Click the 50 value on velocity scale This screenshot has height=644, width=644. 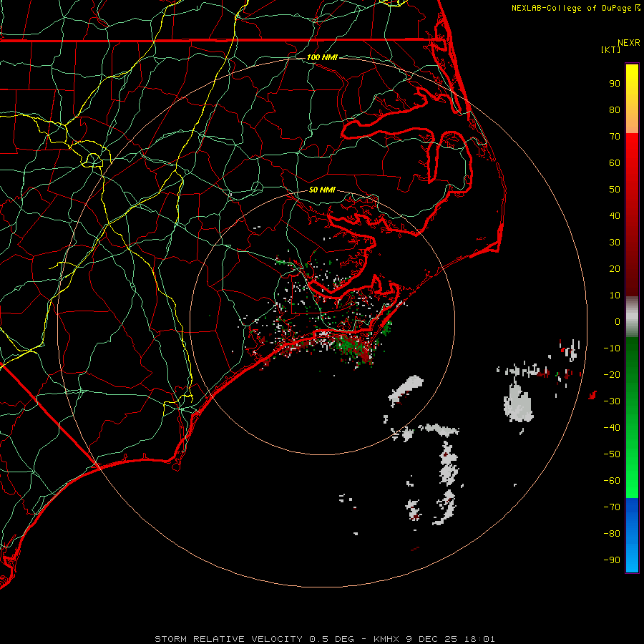tap(615, 190)
